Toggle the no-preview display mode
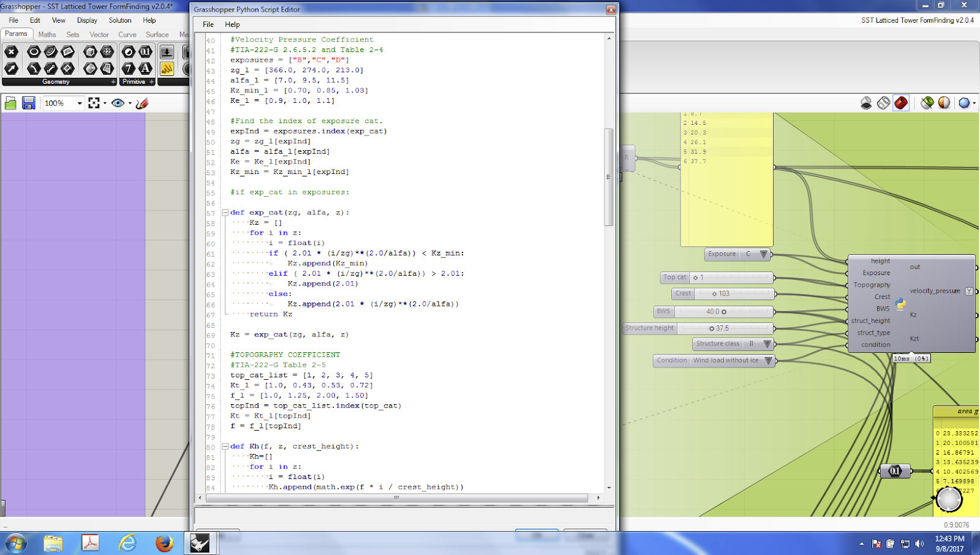Viewport: 980px width, 555px height. coord(866,103)
